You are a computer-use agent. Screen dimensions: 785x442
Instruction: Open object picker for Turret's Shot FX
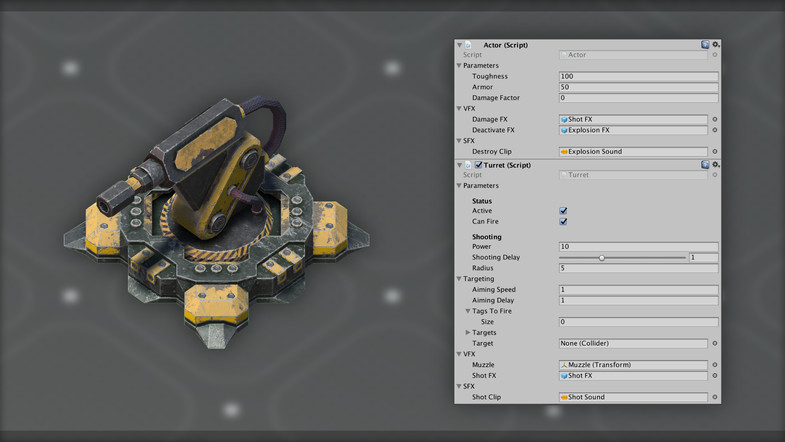pos(715,375)
